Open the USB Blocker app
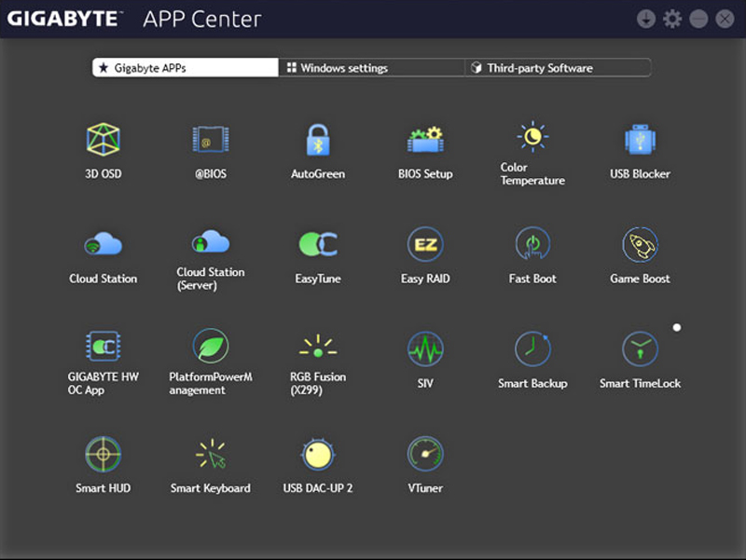746x560 pixels. (x=640, y=140)
